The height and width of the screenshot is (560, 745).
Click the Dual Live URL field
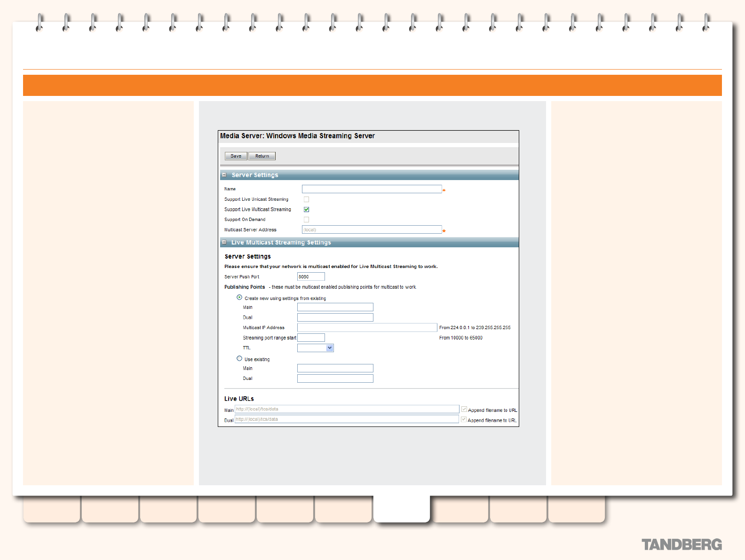click(347, 419)
